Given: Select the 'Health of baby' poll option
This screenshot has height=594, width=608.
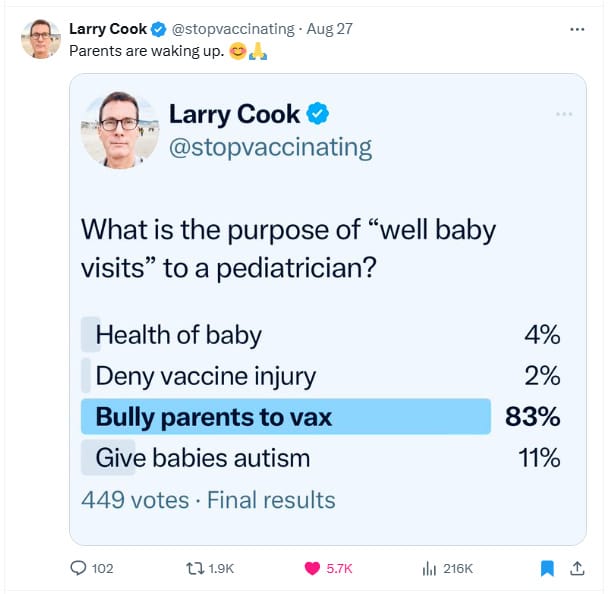Looking at the screenshot, I should pyautogui.click(x=321, y=335).
